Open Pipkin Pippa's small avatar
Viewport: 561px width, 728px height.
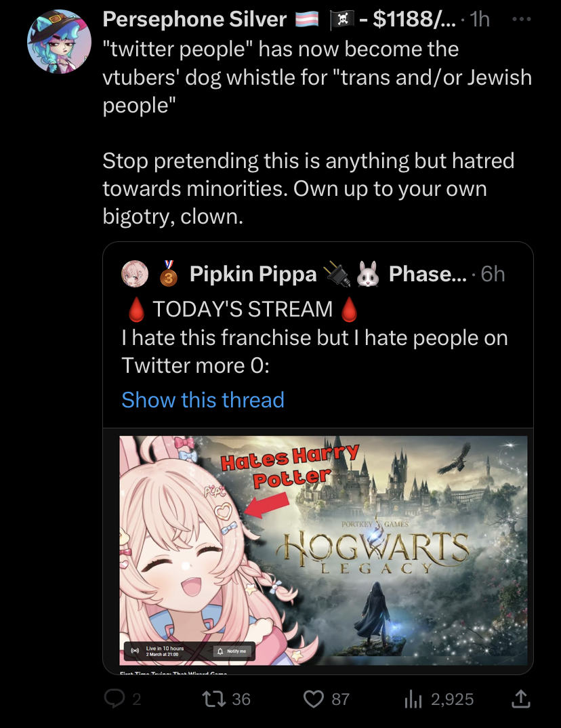pyautogui.click(x=135, y=273)
